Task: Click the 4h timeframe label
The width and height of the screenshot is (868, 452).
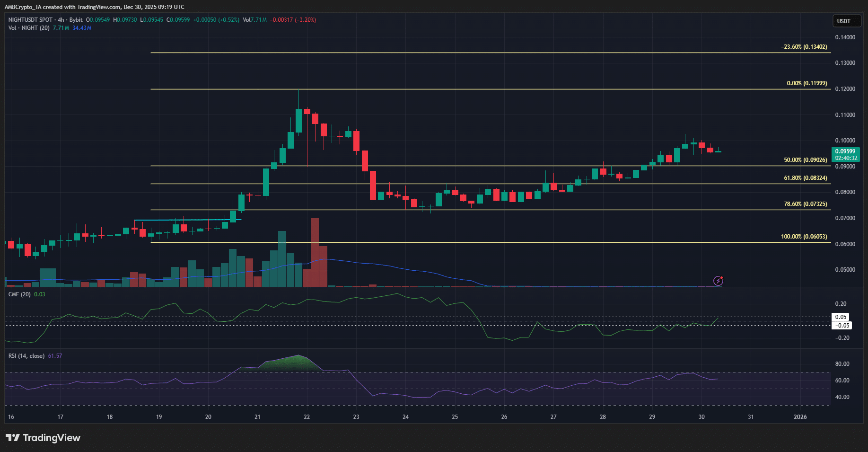Action: coord(61,20)
